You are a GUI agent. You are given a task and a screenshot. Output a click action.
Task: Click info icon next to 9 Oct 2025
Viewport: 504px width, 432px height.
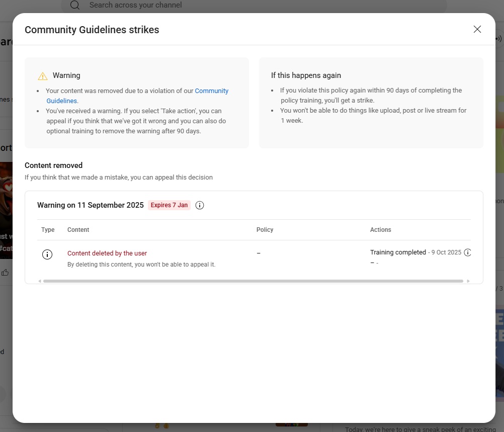click(x=467, y=252)
